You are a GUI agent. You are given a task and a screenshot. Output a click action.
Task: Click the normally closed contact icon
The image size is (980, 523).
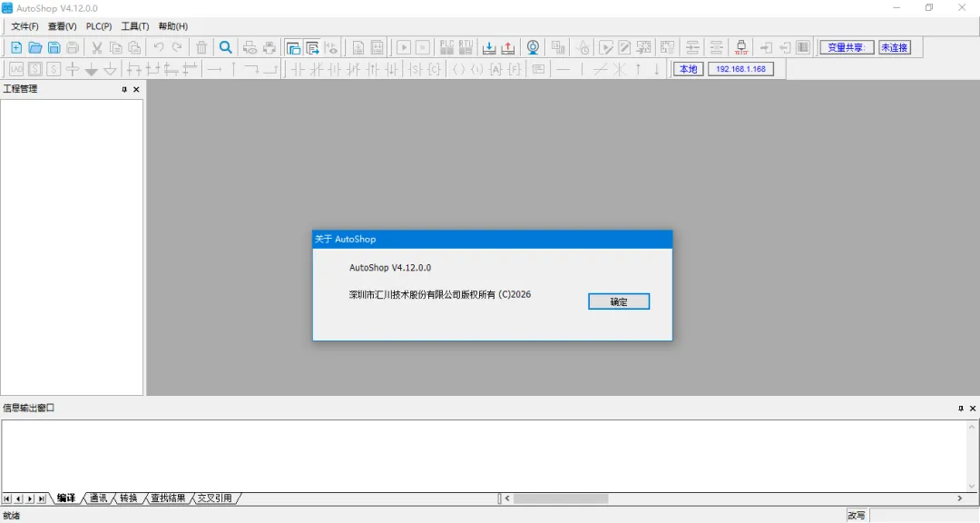[x=317, y=69]
